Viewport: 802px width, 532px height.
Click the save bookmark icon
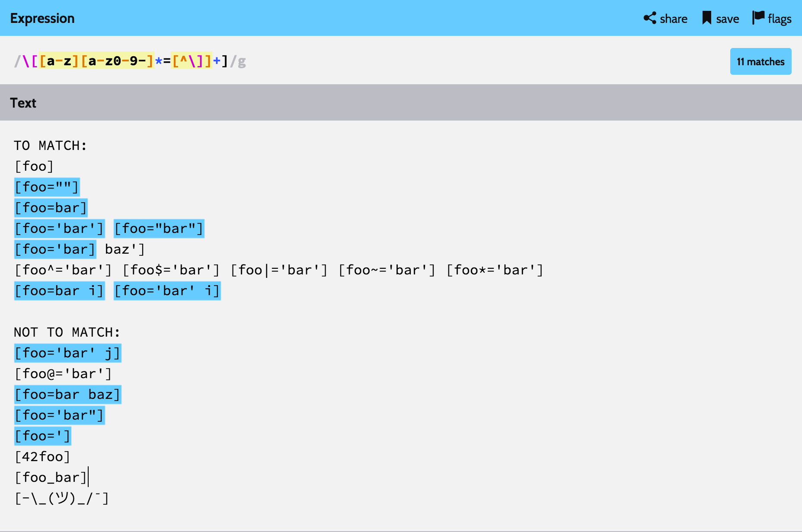tap(706, 18)
